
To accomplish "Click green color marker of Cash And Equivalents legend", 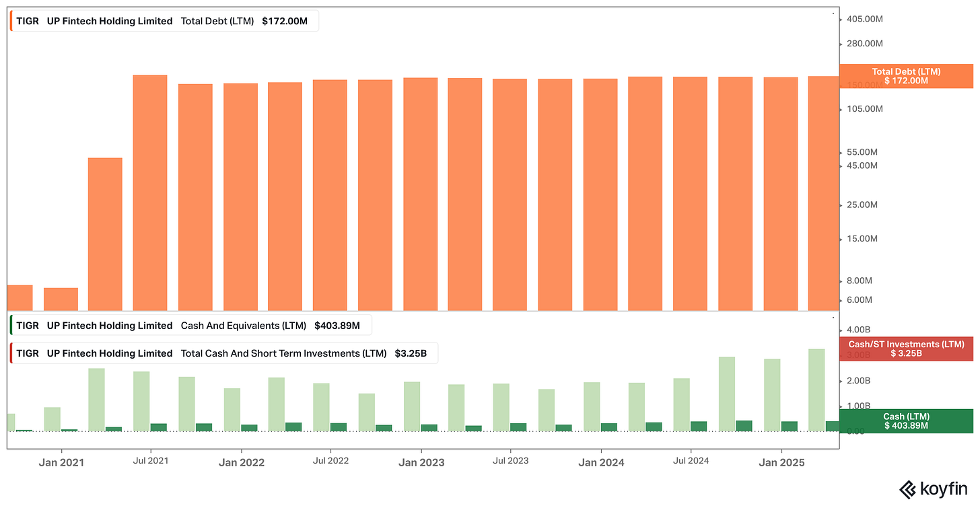I will point(11,326).
